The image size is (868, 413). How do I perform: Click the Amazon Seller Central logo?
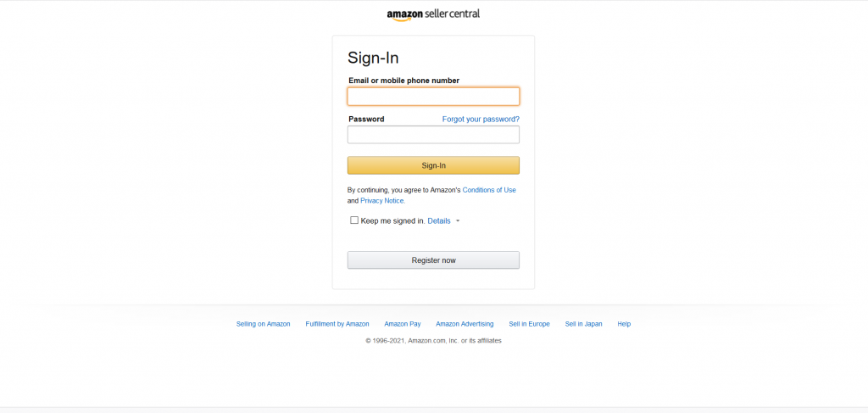click(433, 14)
